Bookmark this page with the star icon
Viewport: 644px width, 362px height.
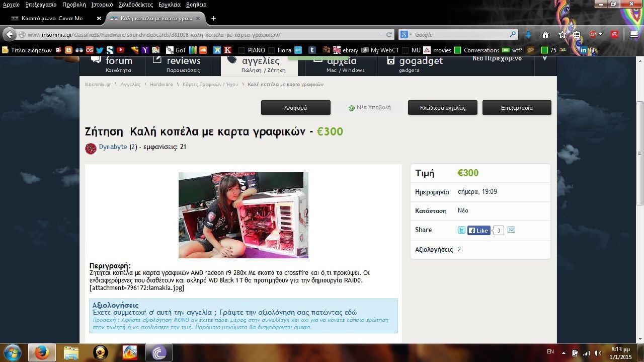tap(562, 35)
